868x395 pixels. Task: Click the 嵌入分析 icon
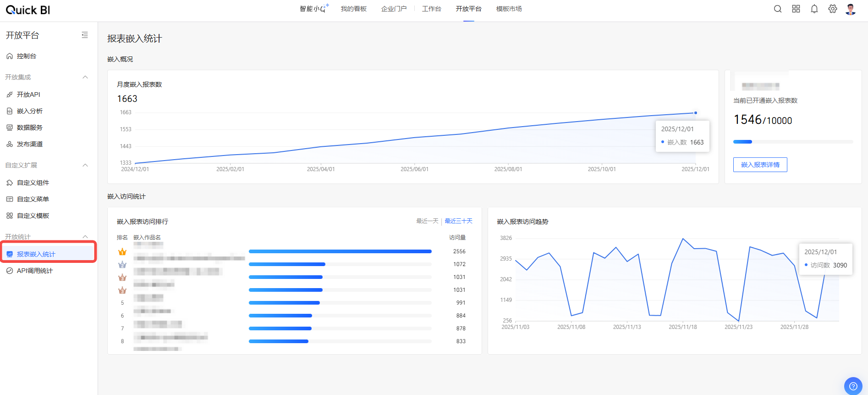coord(10,111)
